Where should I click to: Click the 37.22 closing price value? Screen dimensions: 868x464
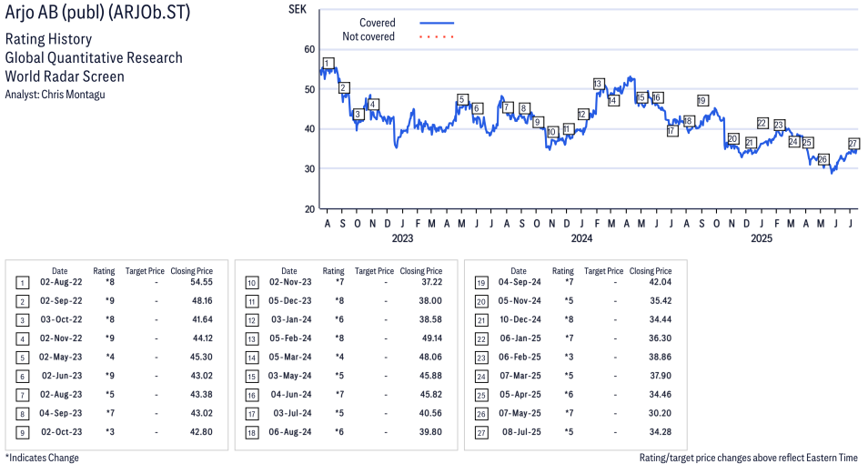point(430,282)
